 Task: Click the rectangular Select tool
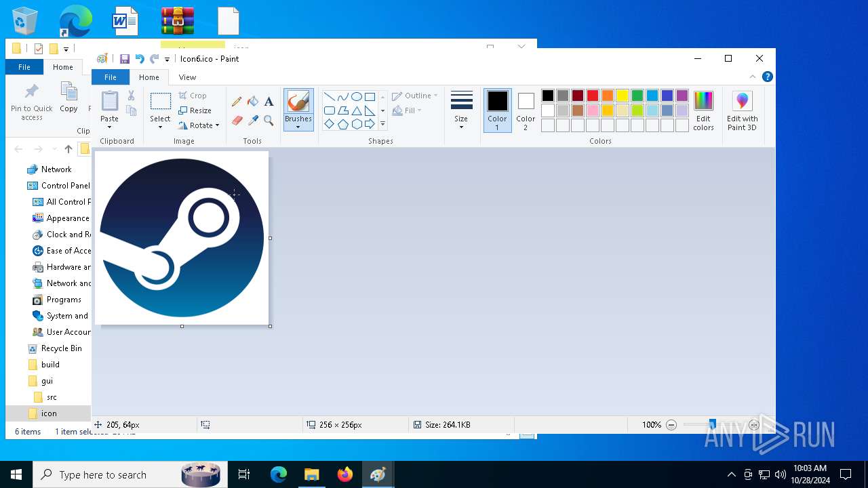(161, 102)
